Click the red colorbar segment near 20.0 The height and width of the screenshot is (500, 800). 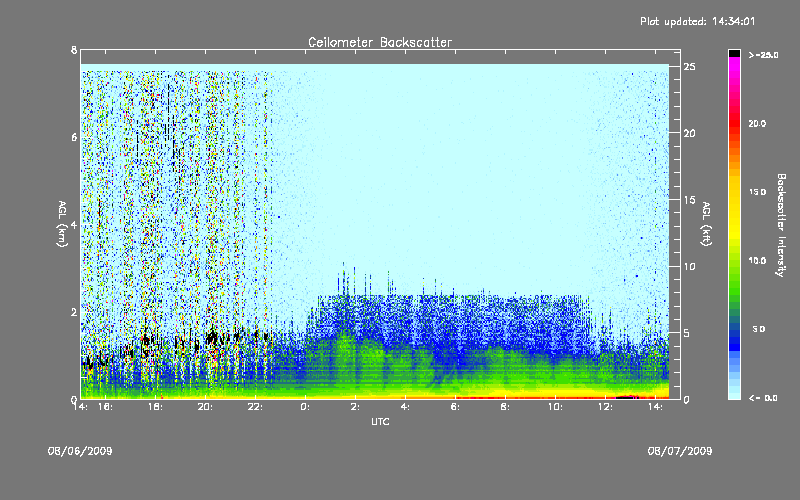[x=734, y=122]
